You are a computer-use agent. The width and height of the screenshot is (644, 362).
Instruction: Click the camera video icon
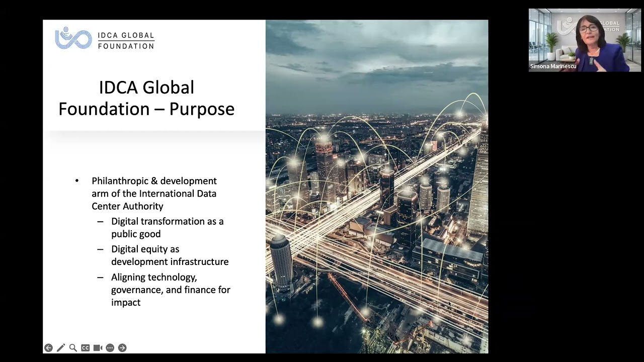98,348
